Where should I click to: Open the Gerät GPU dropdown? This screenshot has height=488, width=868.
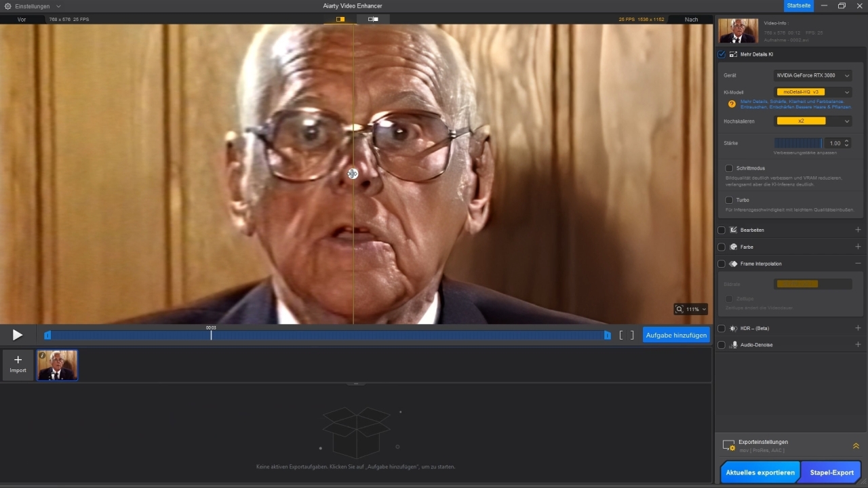point(812,76)
